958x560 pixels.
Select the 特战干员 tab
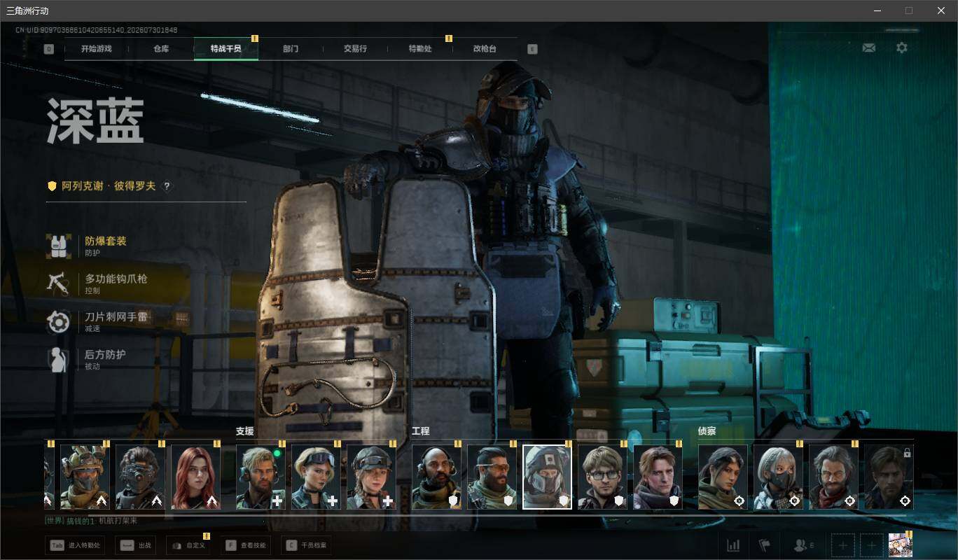pyautogui.click(x=226, y=49)
